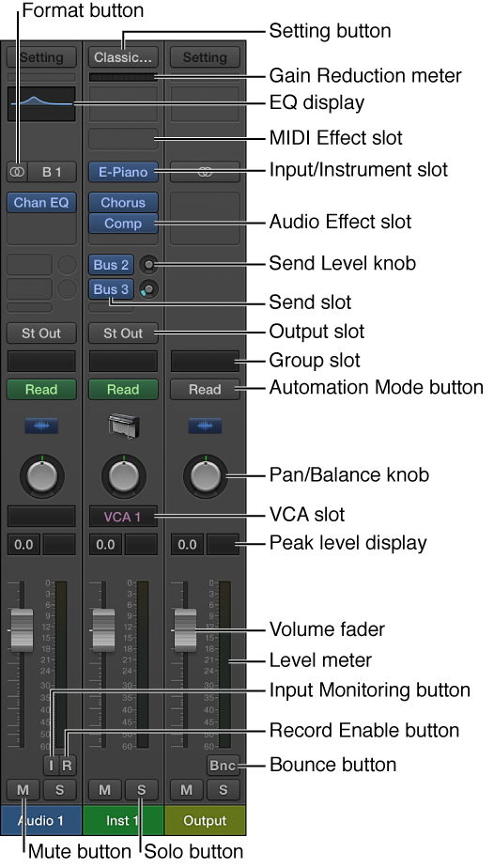The width and height of the screenshot is (494, 868).
Task: Solo the Output channel strip
Action: pyautogui.click(x=223, y=790)
